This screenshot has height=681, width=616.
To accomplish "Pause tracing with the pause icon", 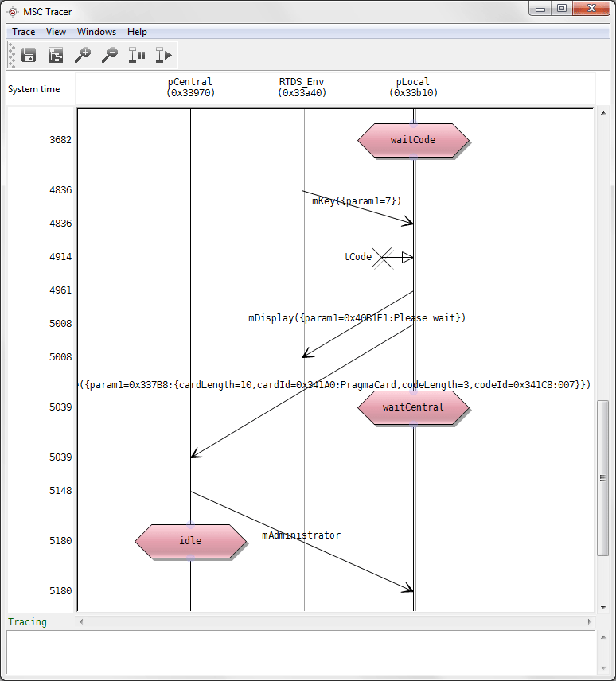I will [137, 55].
